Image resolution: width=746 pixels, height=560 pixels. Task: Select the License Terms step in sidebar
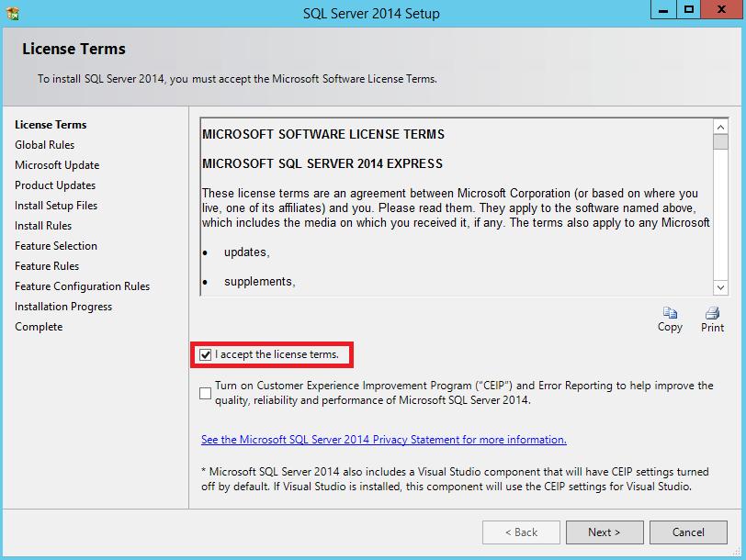pyautogui.click(x=51, y=125)
